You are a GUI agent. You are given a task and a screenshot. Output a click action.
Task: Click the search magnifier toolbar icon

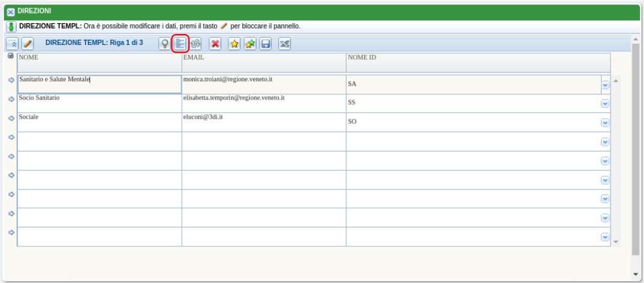point(165,44)
